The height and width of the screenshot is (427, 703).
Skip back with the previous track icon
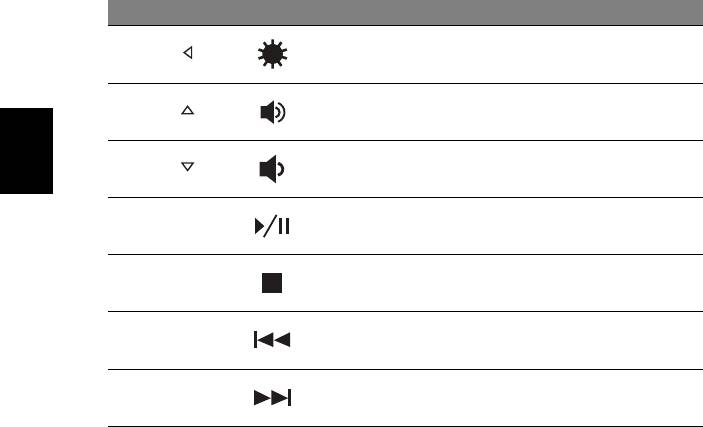click(272, 341)
